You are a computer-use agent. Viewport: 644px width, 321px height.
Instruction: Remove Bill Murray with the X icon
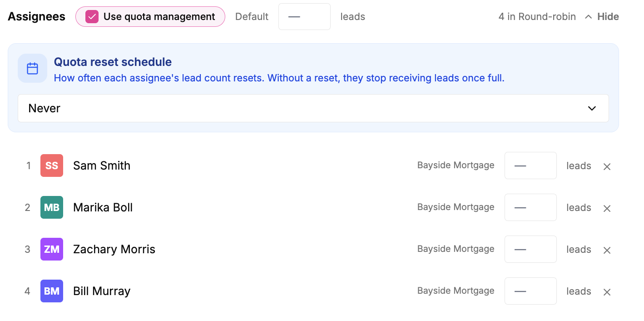click(607, 292)
